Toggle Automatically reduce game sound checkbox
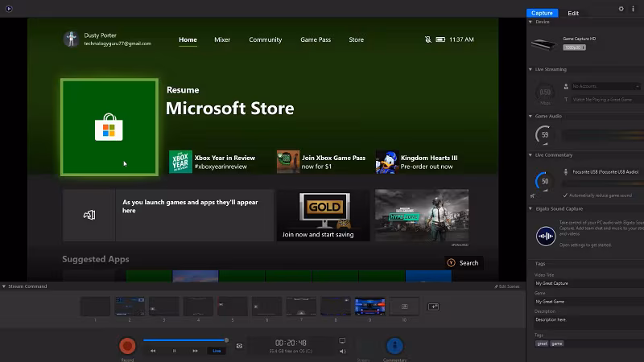 pyautogui.click(x=566, y=195)
